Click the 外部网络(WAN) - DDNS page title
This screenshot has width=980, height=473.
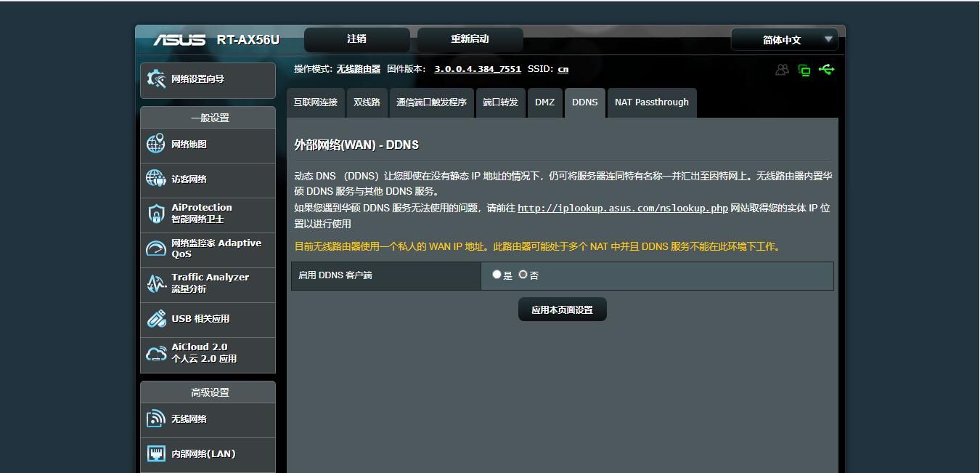[356, 145]
